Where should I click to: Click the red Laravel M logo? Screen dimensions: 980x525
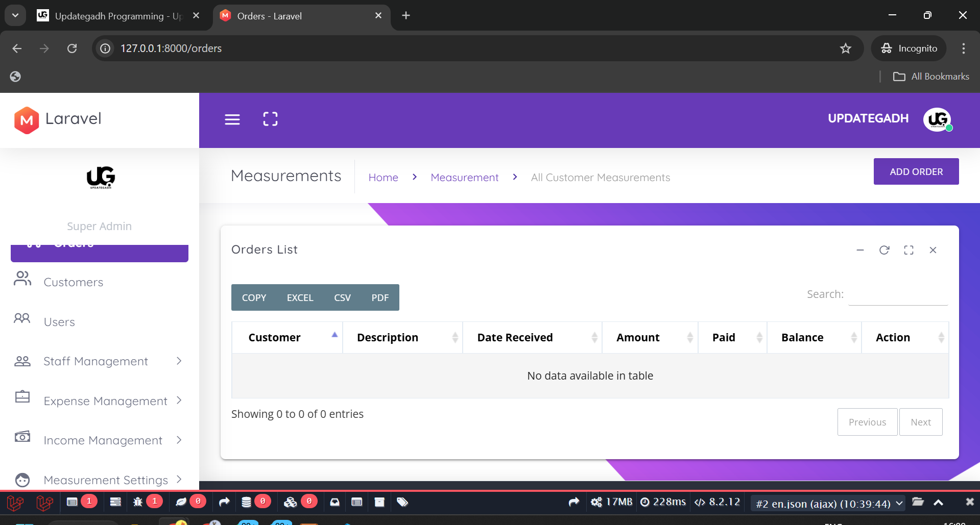click(x=27, y=120)
